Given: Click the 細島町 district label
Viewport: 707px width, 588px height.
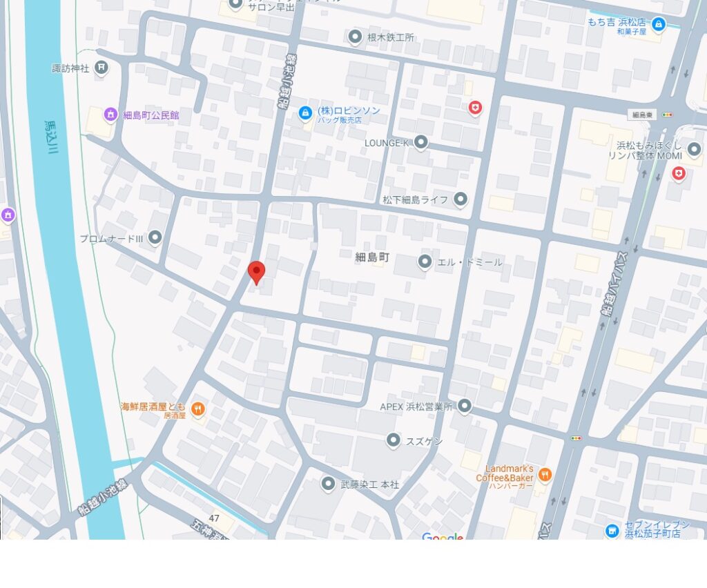Looking at the screenshot, I should pos(372,257).
